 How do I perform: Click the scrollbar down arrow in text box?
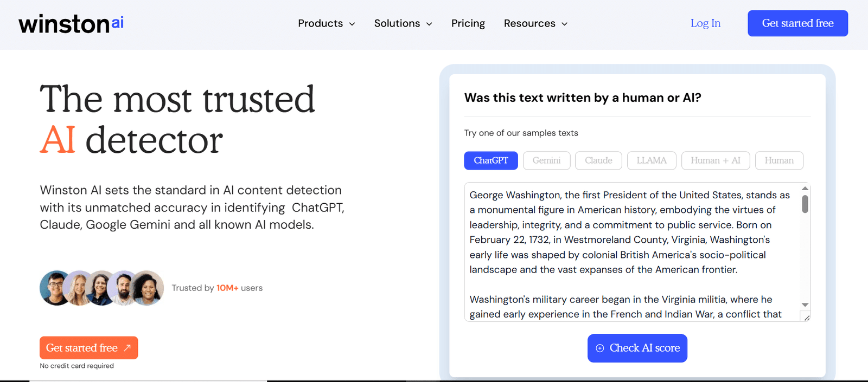805,305
